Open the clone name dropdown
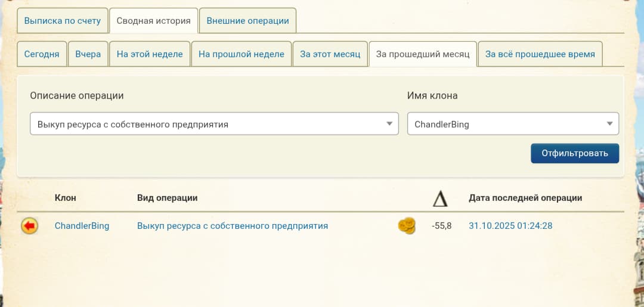The image size is (644, 307). 513,124
